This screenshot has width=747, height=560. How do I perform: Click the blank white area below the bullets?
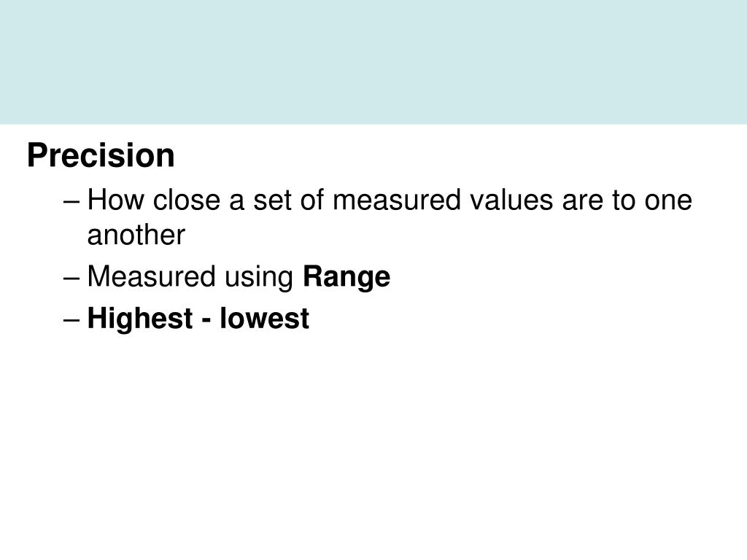coord(373,443)
